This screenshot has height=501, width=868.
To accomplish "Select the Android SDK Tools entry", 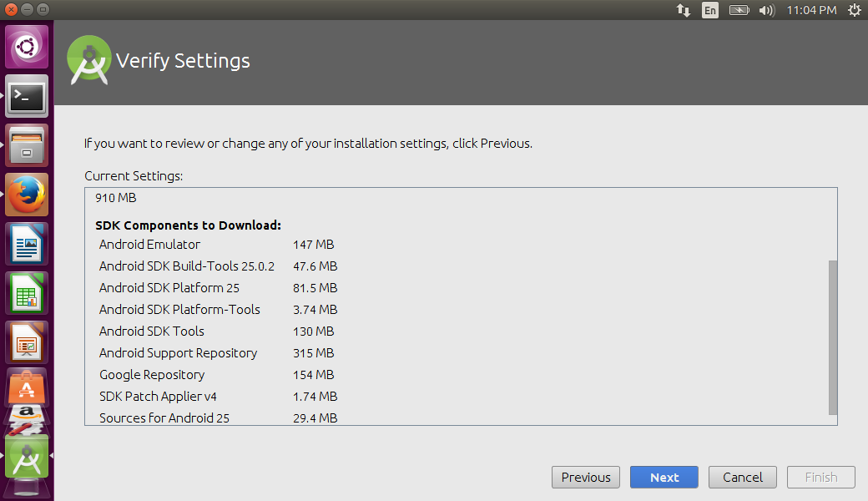I will point(216,331).
